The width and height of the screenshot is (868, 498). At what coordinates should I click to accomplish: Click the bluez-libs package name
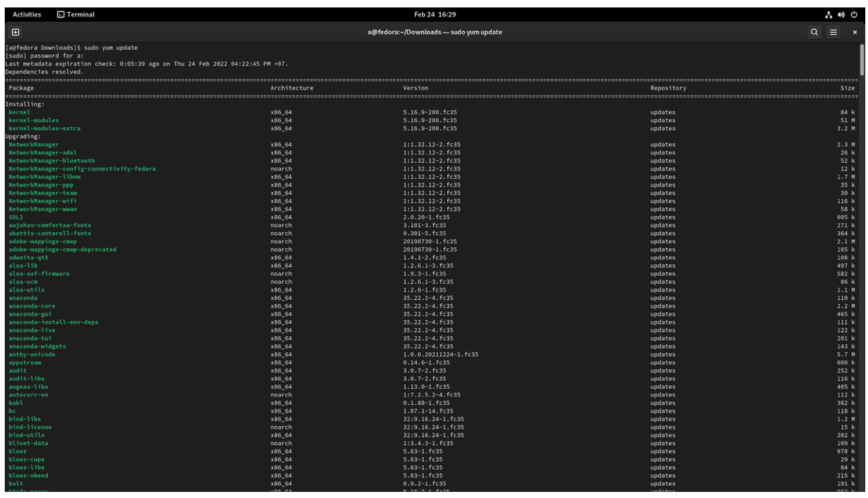[x=26, y=468]
